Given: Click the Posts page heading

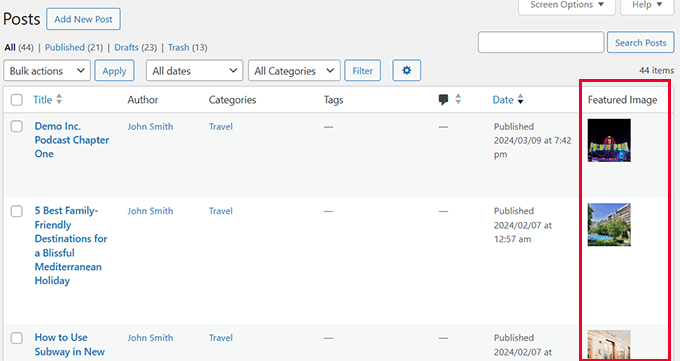Looking at the screenshot, I should 22,19.
